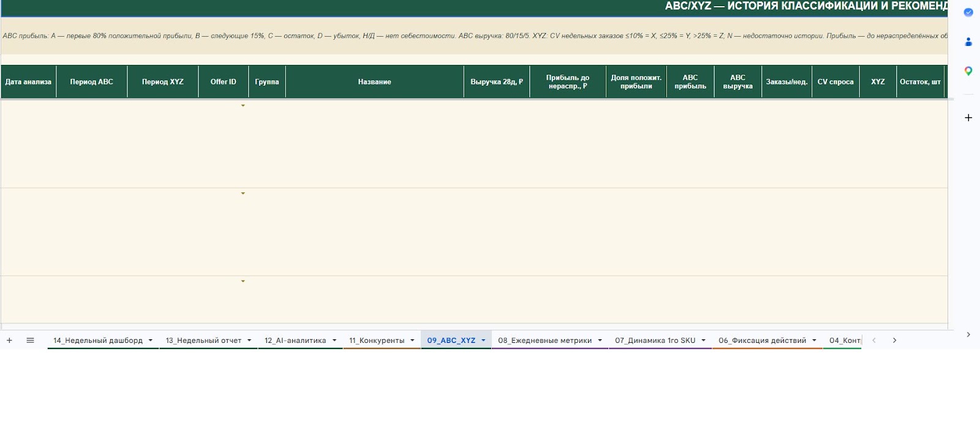980x425 pixels.
Task: Select the active 09_ABC_XYZ sheet tab
Action: [451, 340]
